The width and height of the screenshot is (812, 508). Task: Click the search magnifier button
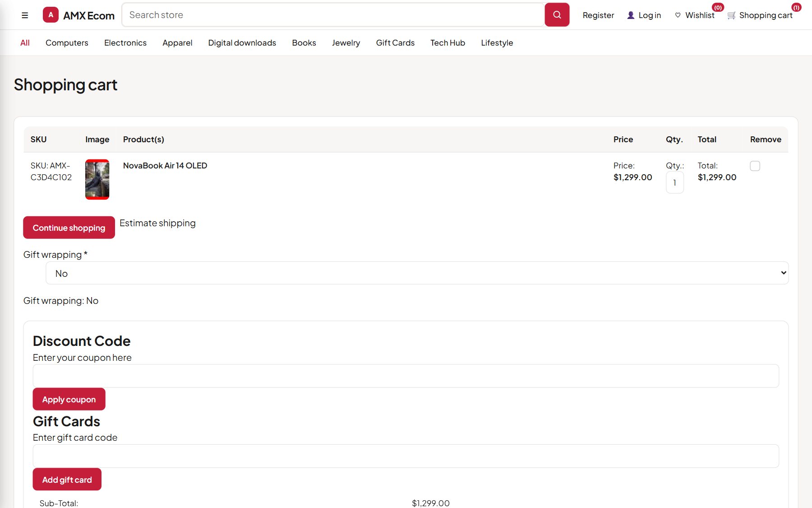(x=557, y=15)
